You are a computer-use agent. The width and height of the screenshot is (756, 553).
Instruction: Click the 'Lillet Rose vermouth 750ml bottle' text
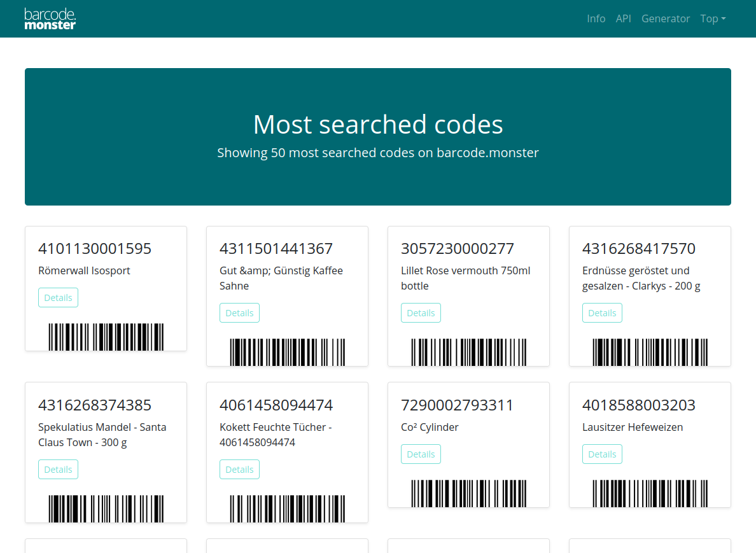click(x=466, y=278)
